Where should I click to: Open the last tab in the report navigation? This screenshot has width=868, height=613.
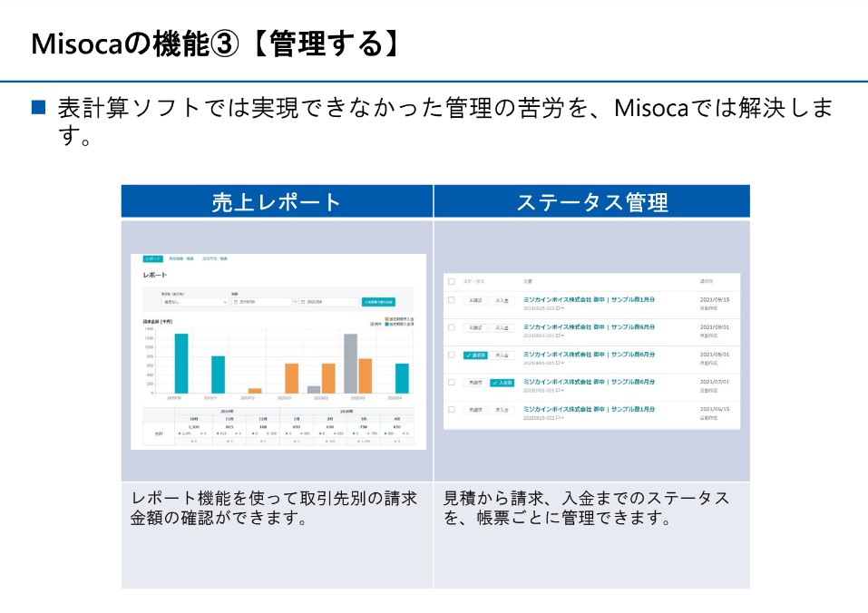coord(215,259)
